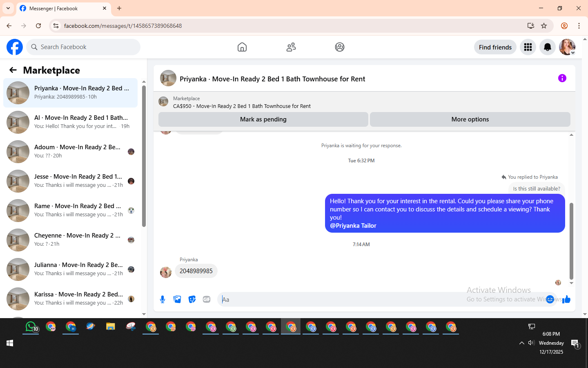Open a new browser tab
Screen dimensions: 588x368
(x=119, y=8)
